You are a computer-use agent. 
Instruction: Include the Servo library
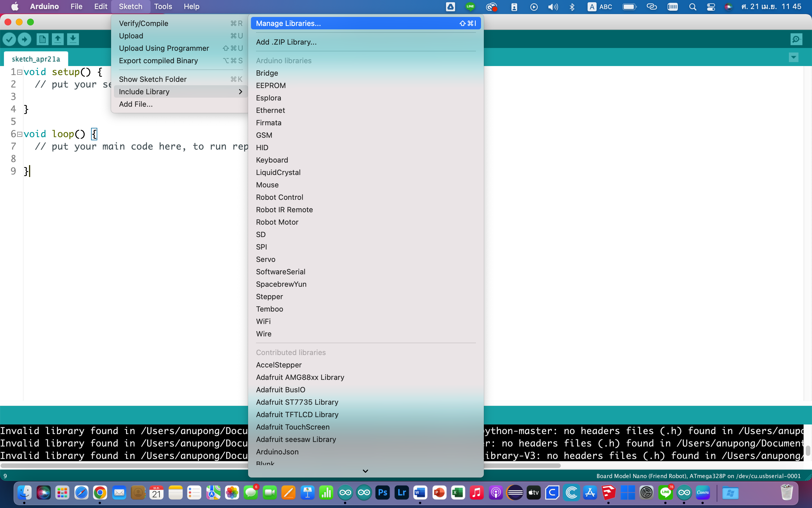pos(366,259)
